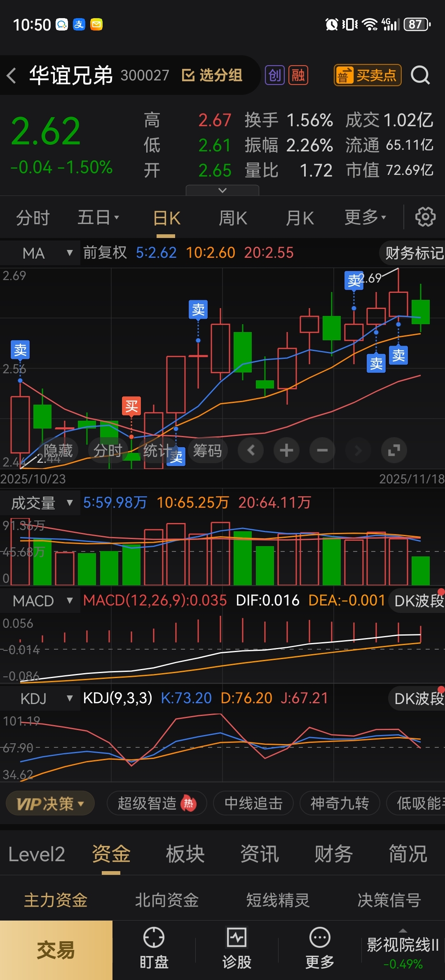Open 低吸能手 strategy chip
The height and width of the screenshot is (980, 445).
tap(416, 803)
